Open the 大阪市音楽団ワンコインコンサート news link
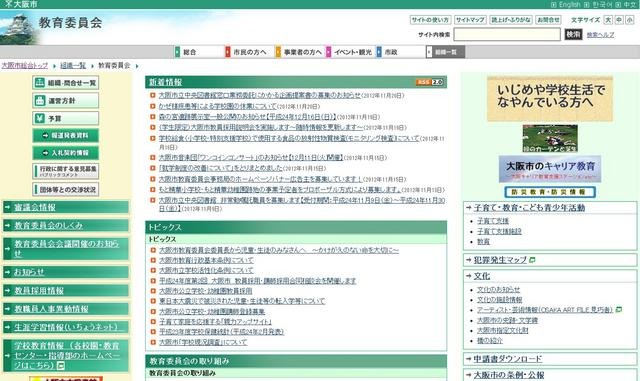This screenshot has width=640, height=381. 251,158
